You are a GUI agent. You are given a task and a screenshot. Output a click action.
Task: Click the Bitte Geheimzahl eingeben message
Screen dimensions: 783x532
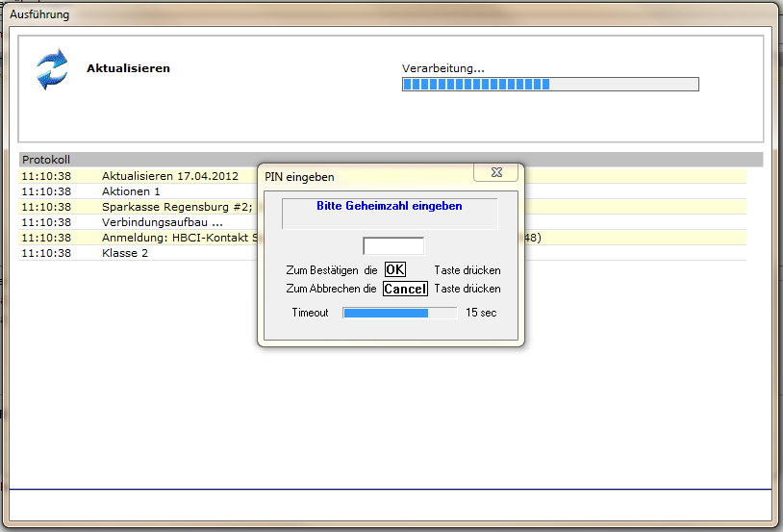point(390,206)
